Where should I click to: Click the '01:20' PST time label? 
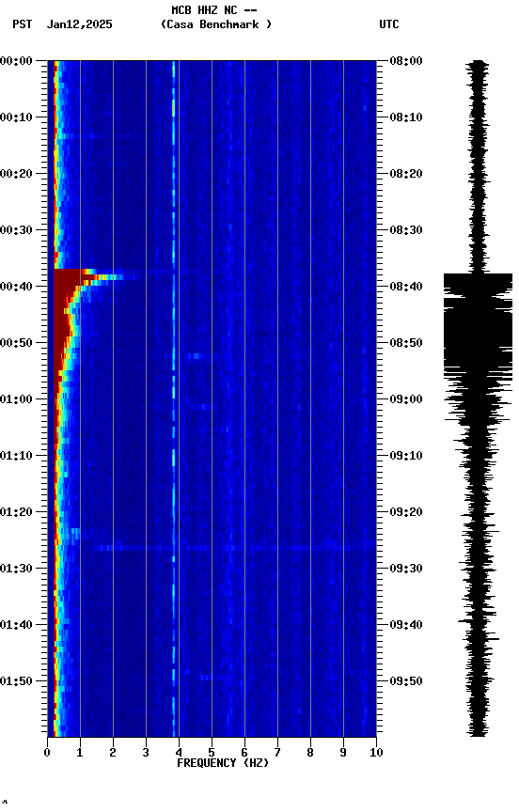(16, 513)
